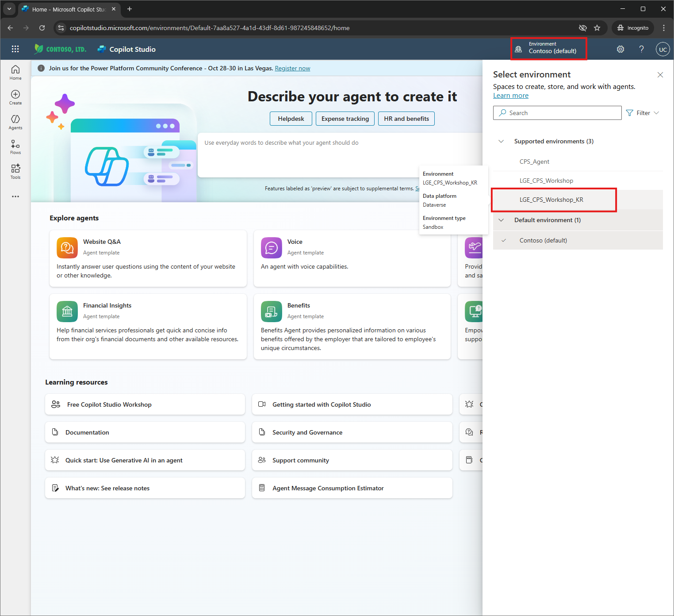Open Chrome menu three dots
Image resolution: width=674 pixels, height=616 pixels.
click(x=664, y=28)
